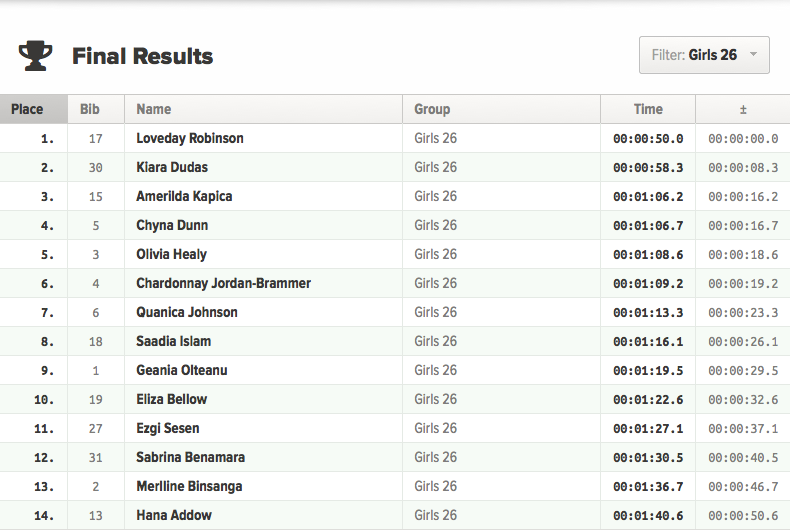
Task: Select Chyna Dunn's name
Action: (172, 225)
